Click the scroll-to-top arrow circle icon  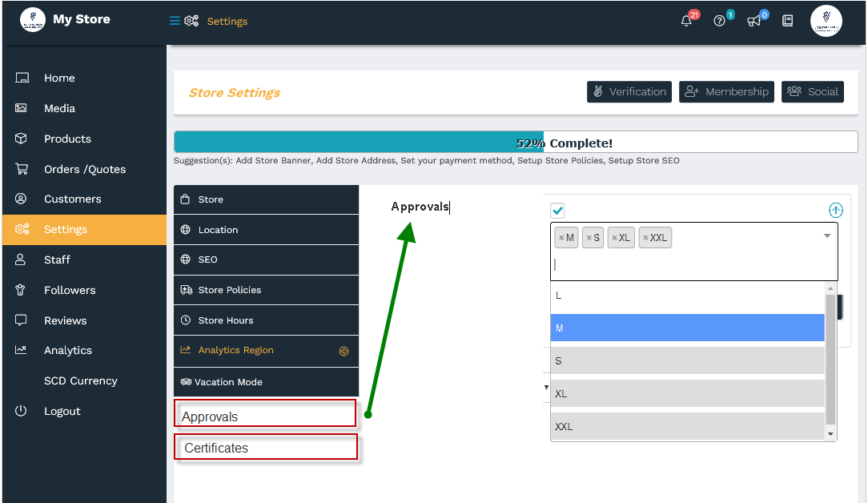pos(835,210)
